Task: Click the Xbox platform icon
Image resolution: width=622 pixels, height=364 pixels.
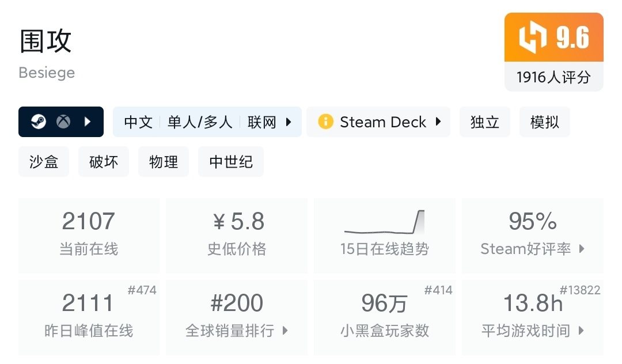Action: pyautogui.click(x=63, y=122)
